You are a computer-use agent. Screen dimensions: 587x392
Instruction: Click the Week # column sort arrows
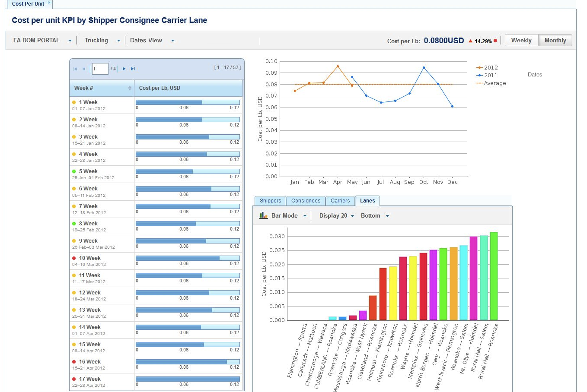click(x=130, y=88)
